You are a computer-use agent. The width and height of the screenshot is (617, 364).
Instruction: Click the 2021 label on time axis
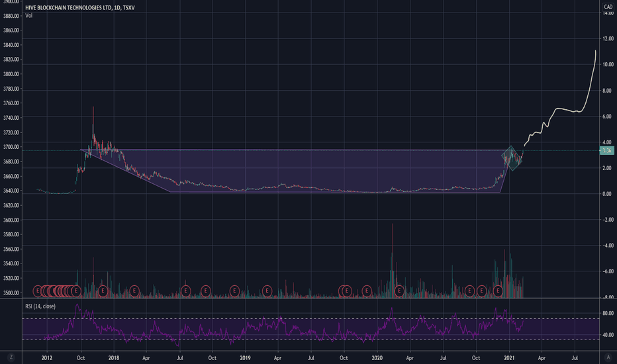509,357
